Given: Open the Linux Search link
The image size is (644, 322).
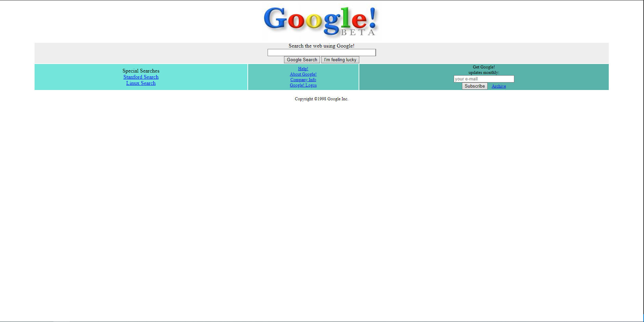Looking at the screenshot, I should tap(141, 83).
